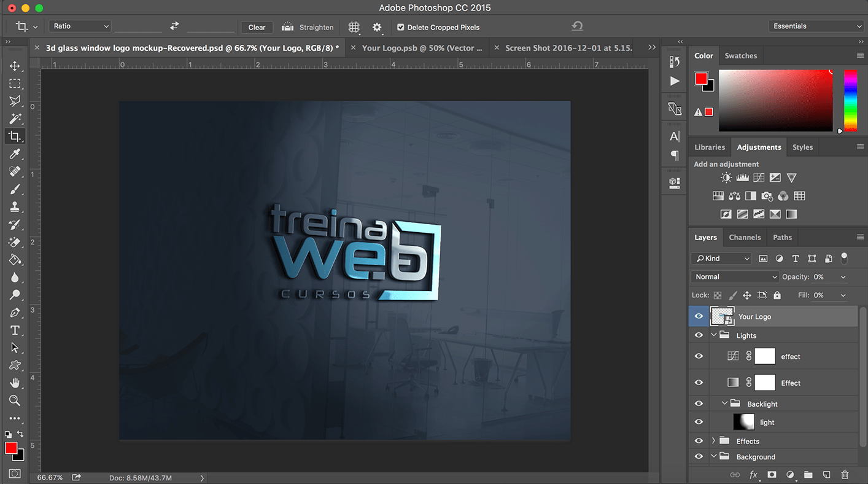Open the Actions panel play icon
This screenshot has height=484, width=868.
(675, 81)
